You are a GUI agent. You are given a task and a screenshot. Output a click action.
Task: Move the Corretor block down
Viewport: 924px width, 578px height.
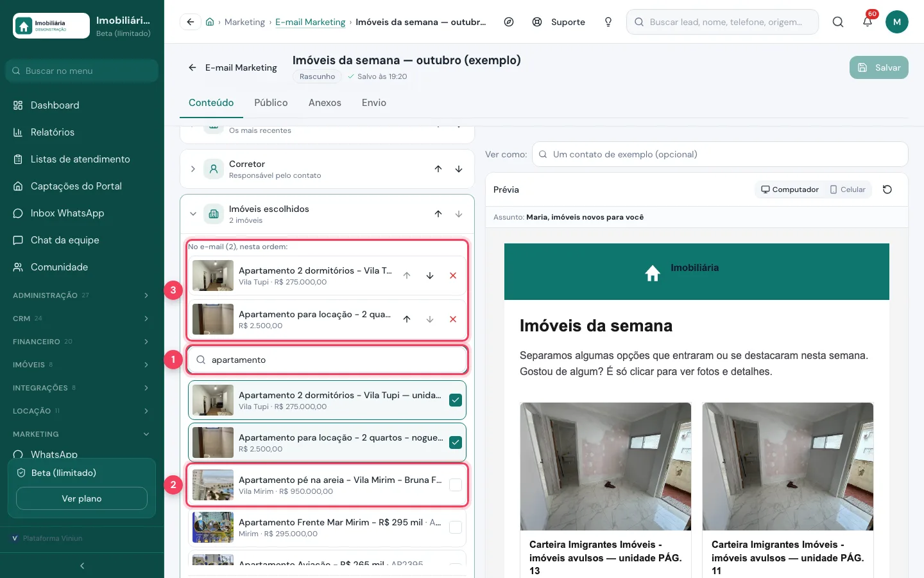tap(459, 169)
